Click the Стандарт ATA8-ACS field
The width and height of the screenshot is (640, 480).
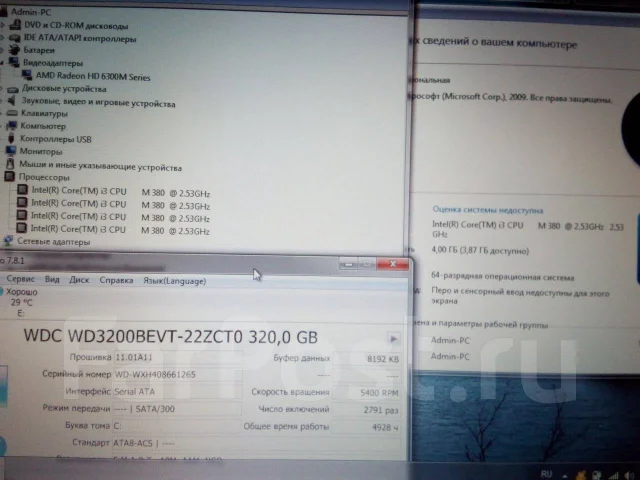256,443
